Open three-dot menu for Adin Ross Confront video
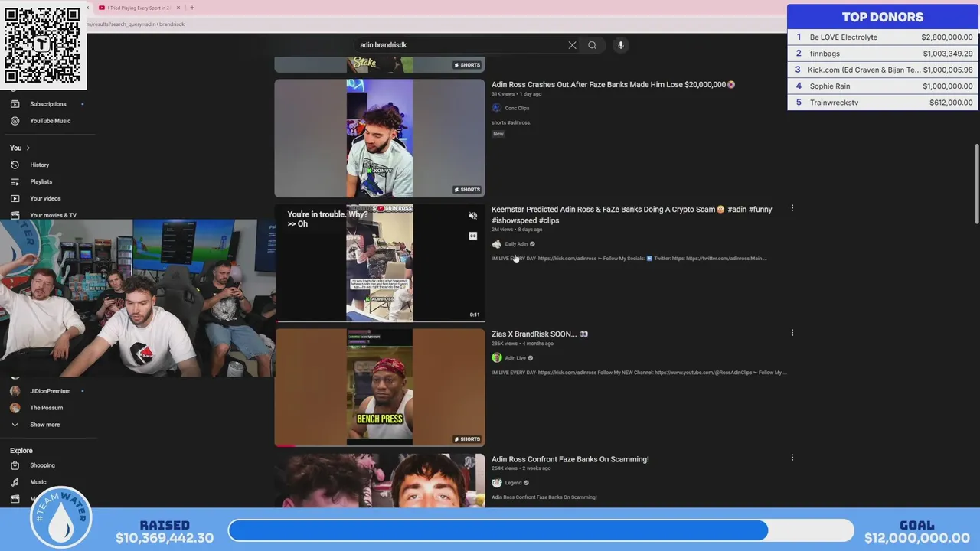Screen dimensions: 980x551 click(x=792, y=458)
